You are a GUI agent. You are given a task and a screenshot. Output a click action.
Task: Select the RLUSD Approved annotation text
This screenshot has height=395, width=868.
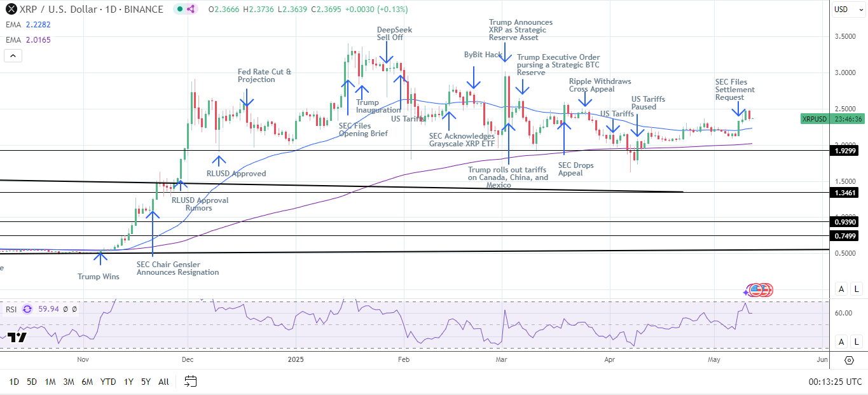click(237, 173)
